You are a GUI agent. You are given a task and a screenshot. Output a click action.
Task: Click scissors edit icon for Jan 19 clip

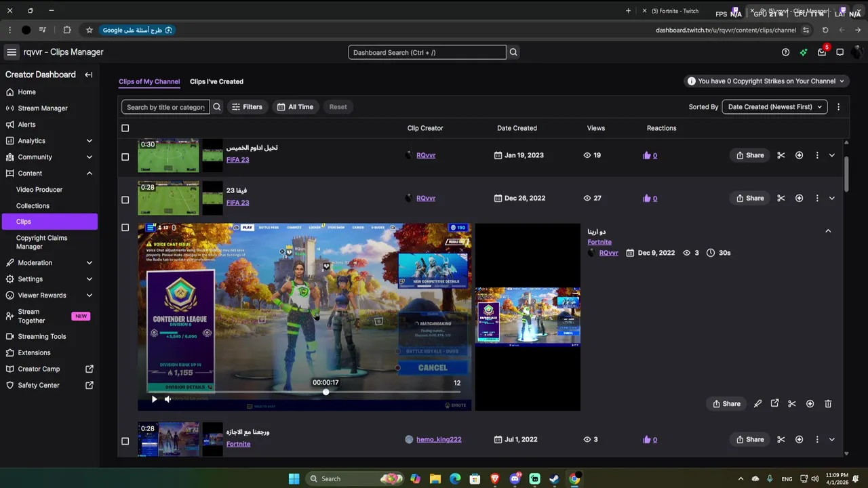[781, 155]
